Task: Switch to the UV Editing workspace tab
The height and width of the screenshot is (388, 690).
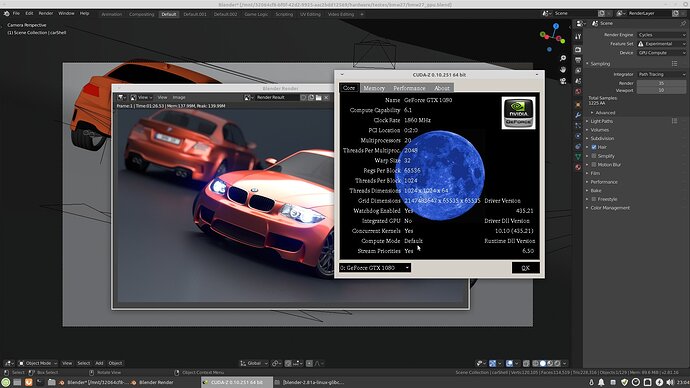Action: click(x=310, y=14)
